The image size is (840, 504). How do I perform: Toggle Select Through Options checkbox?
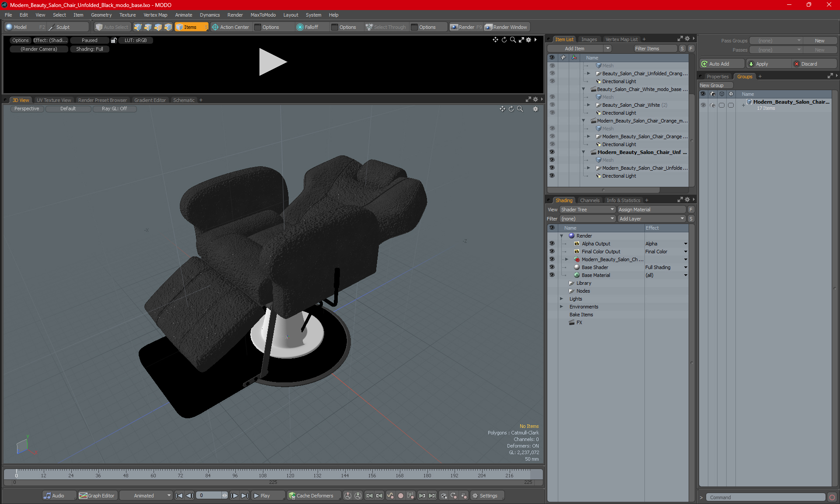(x=414, y=27)
